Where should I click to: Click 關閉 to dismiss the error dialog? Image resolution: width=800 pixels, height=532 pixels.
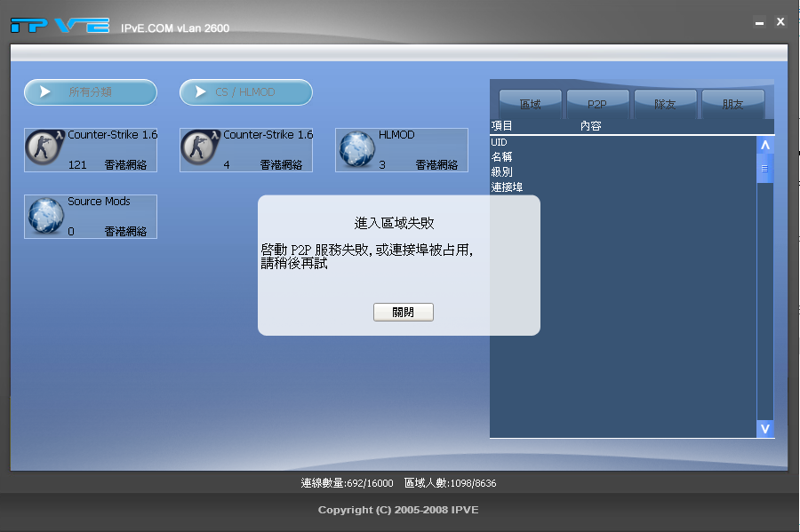pos(403,312)
